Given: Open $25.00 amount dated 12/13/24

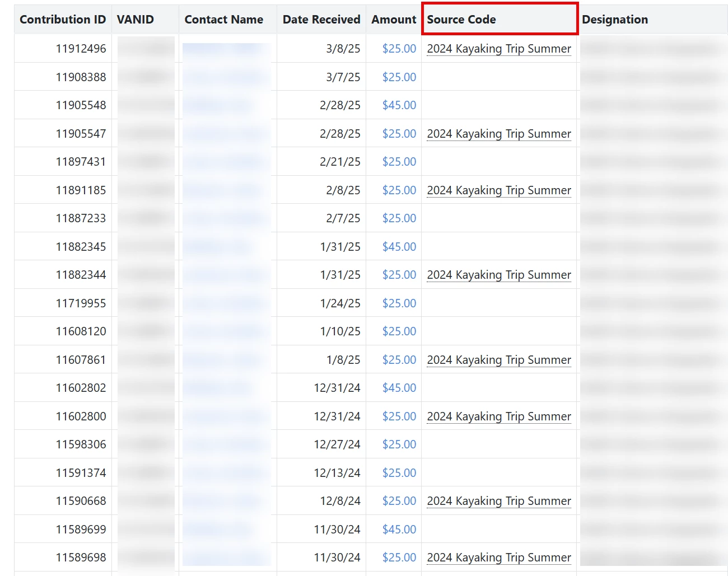Looking at the screenshot, I should coord(399,473).
